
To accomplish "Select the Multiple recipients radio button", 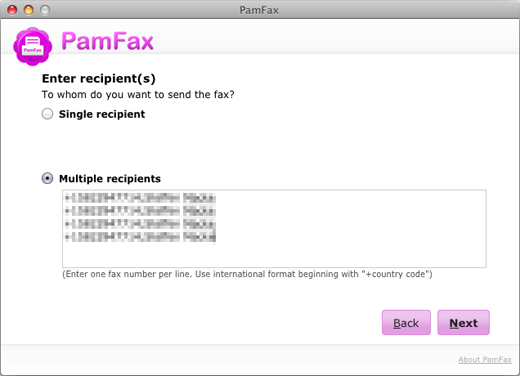I will tap(47, 178).
